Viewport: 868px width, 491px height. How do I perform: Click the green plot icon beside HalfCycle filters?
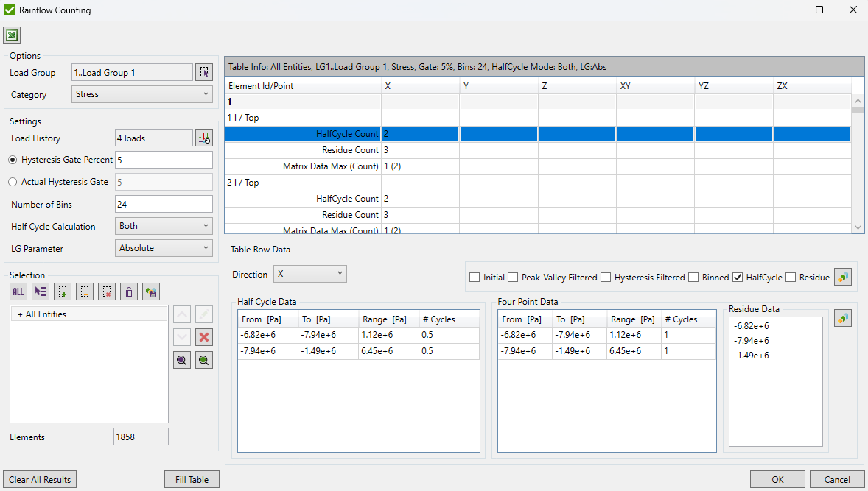click(842, 276)
